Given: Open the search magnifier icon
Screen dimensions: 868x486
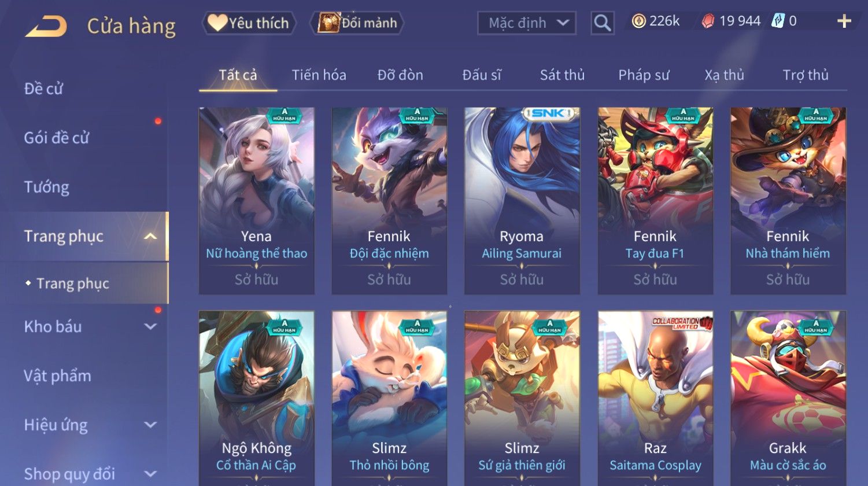Looking at the screenshot, I should click(603, 23).
